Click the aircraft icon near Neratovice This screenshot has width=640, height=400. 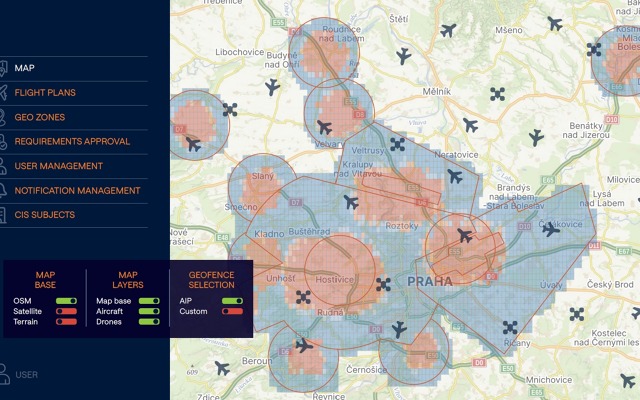pos(455,177)
